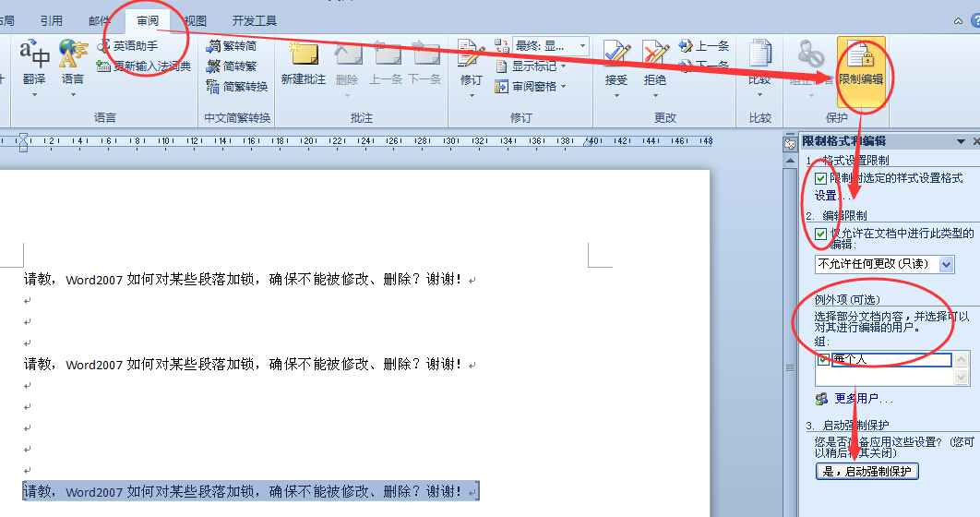Switch to the 邮件 ribbon tab

click(x=100, y=20)
